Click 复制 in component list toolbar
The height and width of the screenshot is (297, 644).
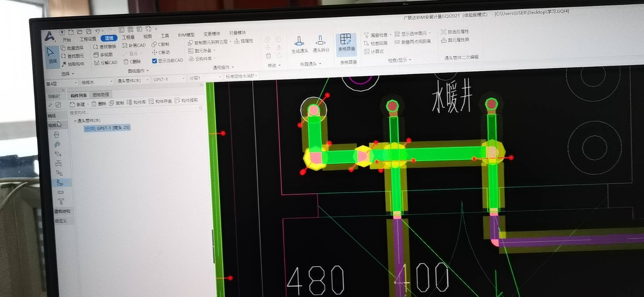[117, 103]
